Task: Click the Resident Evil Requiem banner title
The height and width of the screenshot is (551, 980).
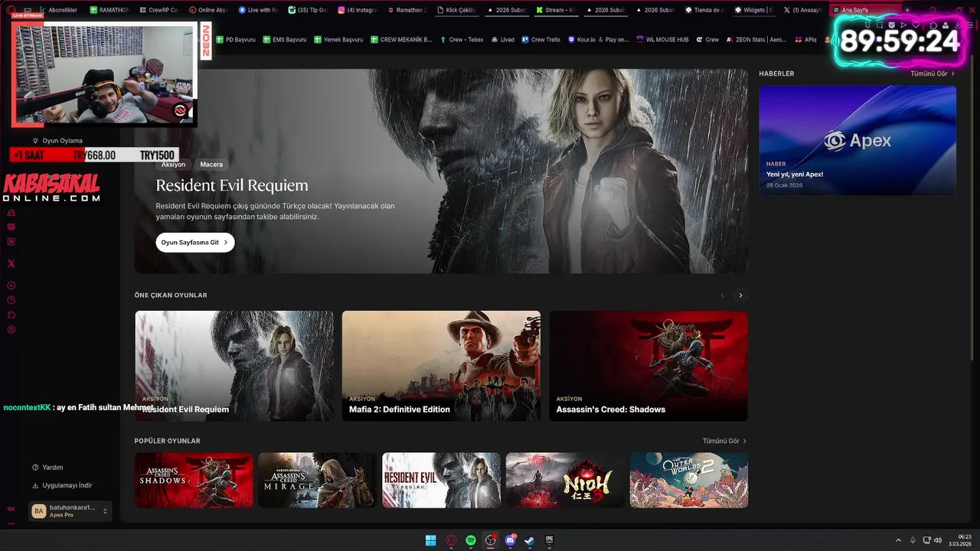Action: tap(232, 185)
